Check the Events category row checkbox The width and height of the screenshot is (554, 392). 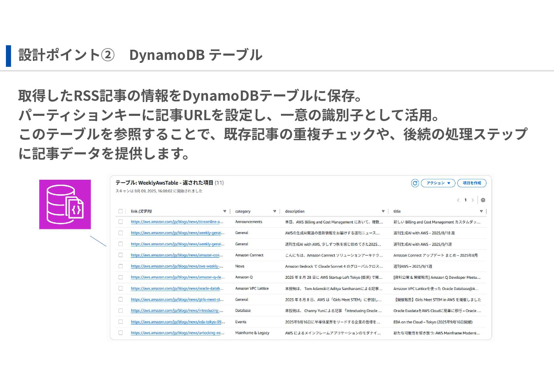(x=121, y=322)
